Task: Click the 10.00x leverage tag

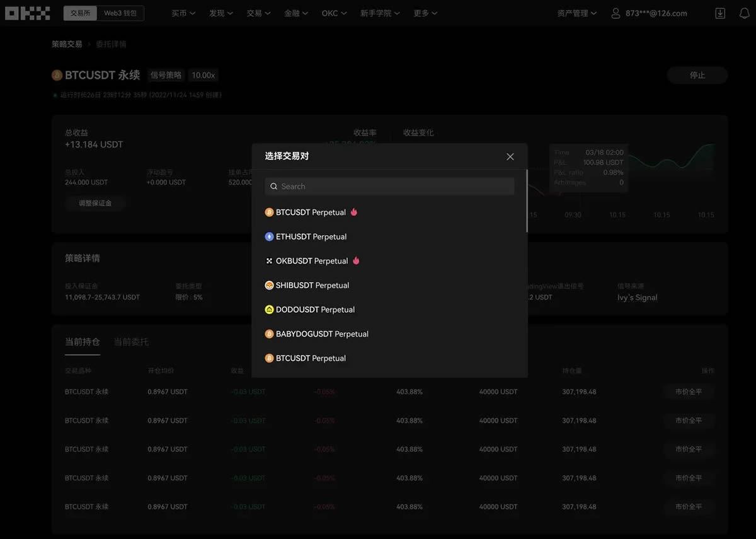Action: pos(203,75)
